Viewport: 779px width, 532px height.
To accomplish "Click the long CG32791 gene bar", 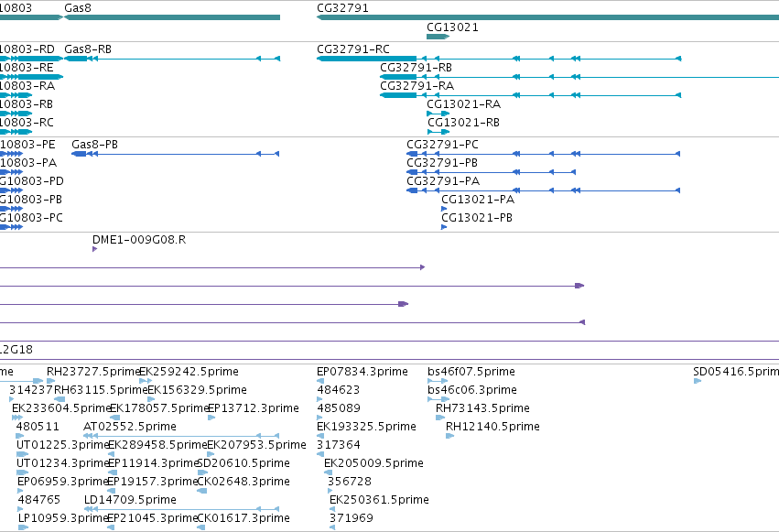I will pyautogui.click(x=547, y=17).
